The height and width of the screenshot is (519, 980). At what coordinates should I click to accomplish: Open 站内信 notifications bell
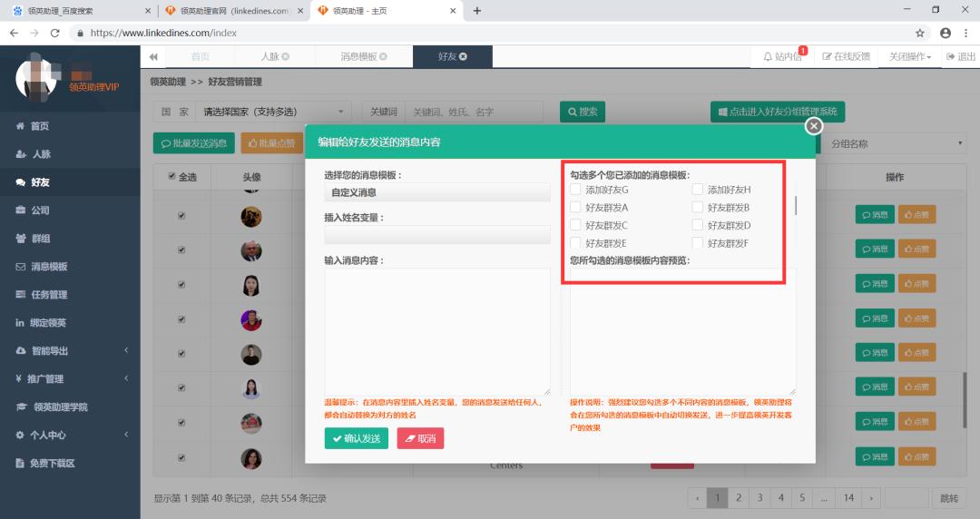[x=782, y=57]
